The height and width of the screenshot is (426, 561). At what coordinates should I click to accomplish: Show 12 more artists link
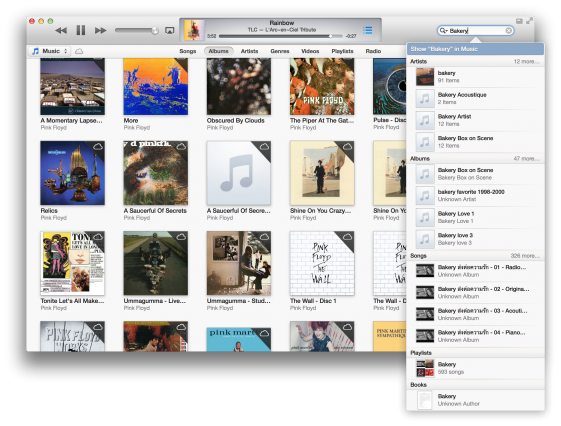tap(526, 62)
